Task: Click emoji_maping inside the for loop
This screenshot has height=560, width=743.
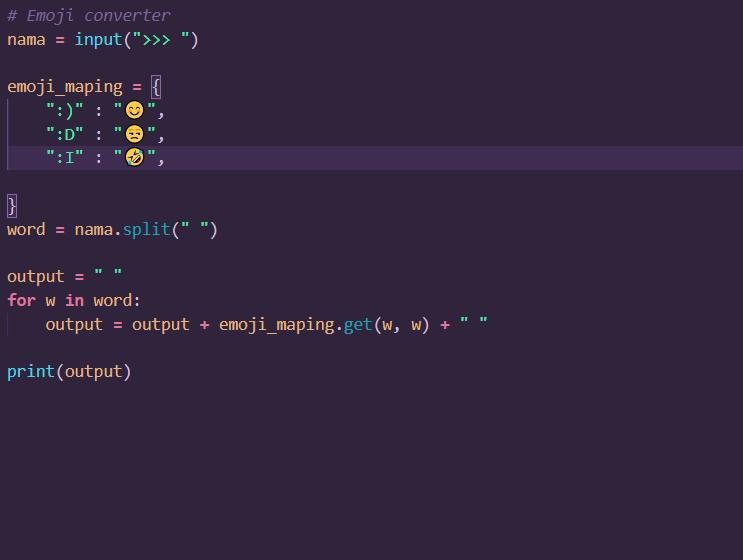Action: click(277, 325)
